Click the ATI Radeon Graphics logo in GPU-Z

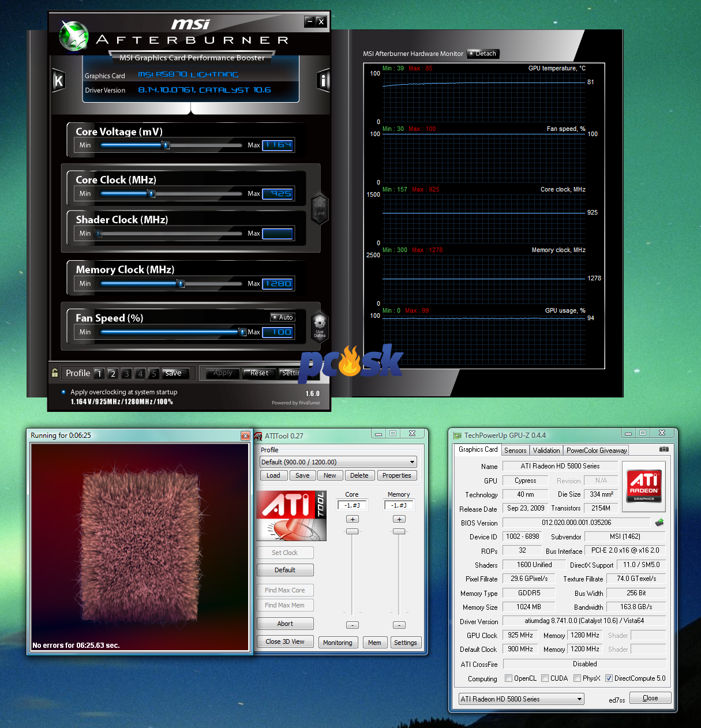[644, 486]
